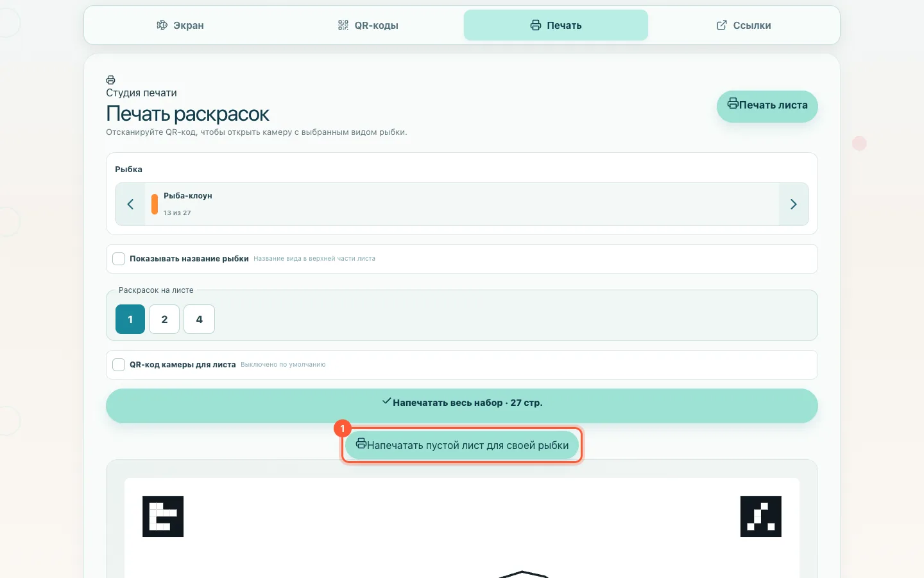Click printer icon in Напечатать пустой лист button
This screenshot has height=578, width=924.
tap(361, 444)
